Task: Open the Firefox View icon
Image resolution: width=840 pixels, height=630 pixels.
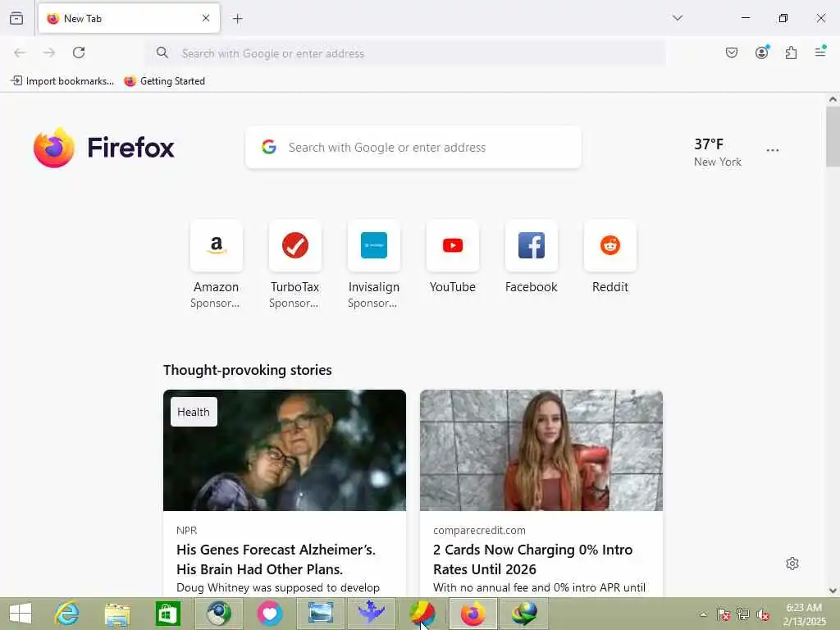Action: pyautogui.click(x=16, y=18)
